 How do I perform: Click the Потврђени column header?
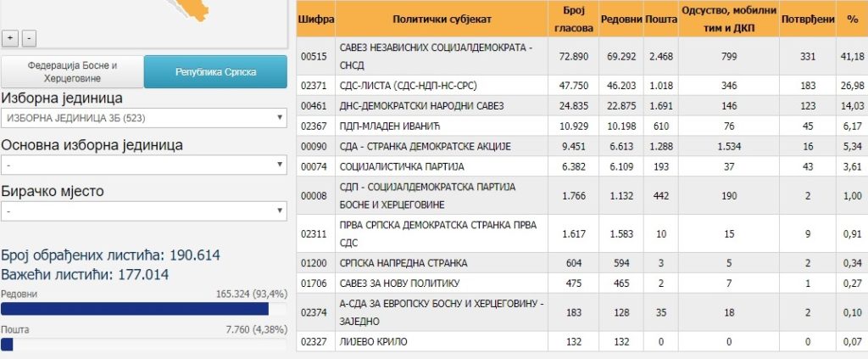point(807,19)
